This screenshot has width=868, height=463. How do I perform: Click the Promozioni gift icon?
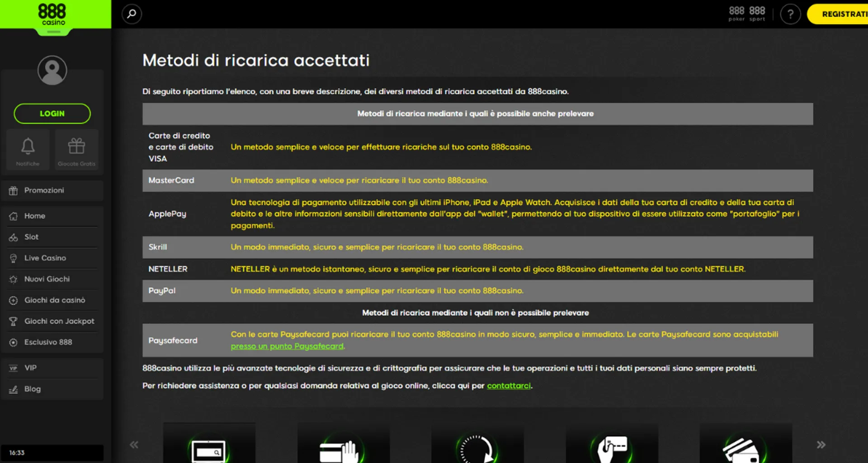click(x=13, y=191)
